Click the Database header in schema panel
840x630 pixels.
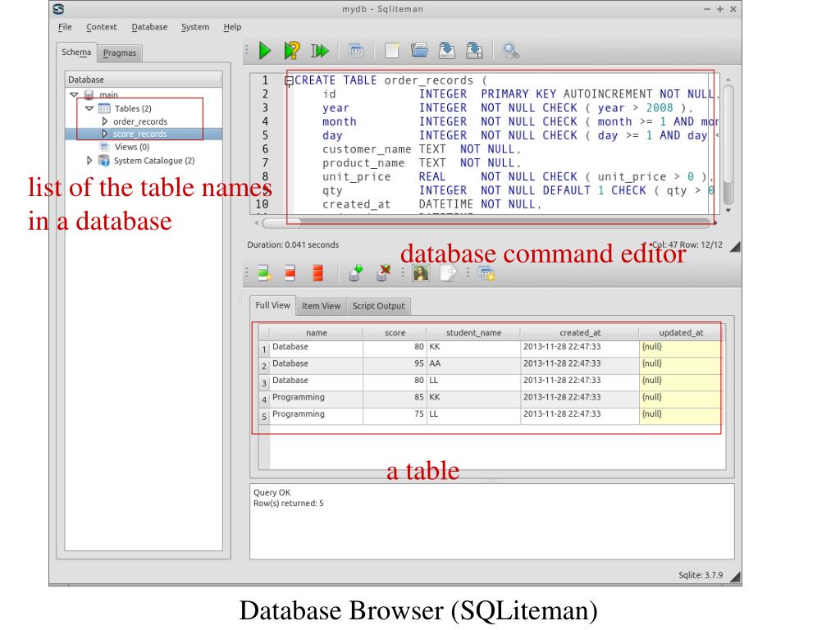pos(143,80)
